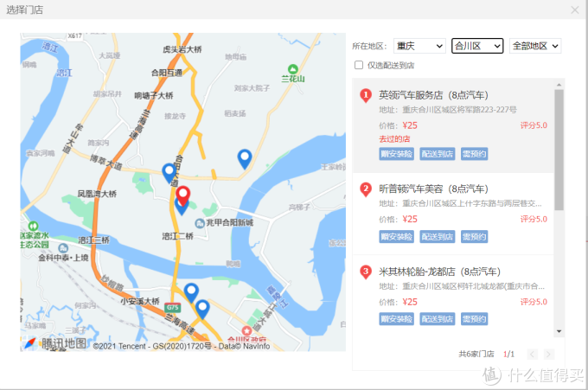Open the 重庆 province dropdown
The image size is (588, 390).
[419, 46]
